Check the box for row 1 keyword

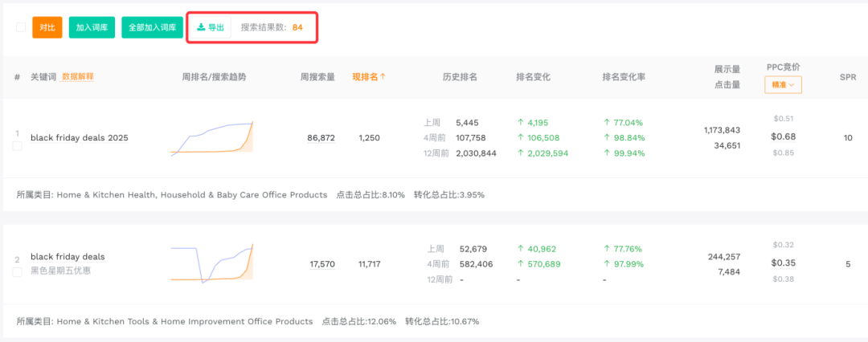(17, 146)
